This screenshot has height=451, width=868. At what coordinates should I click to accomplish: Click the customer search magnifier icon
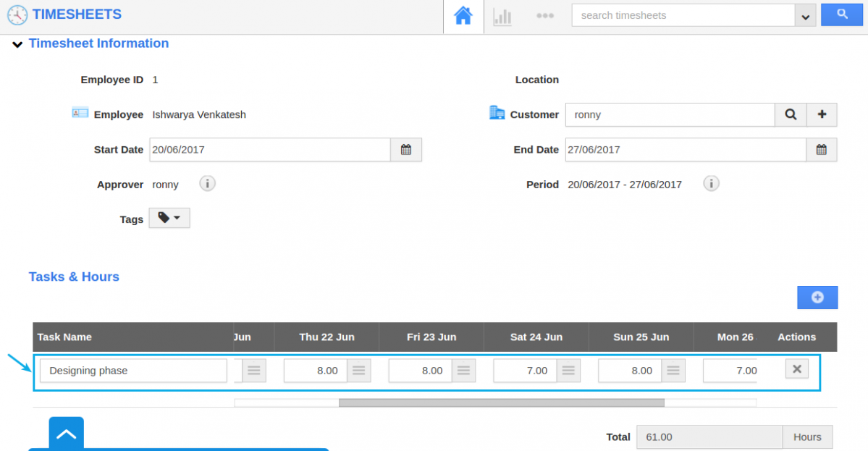coord(790,114)
